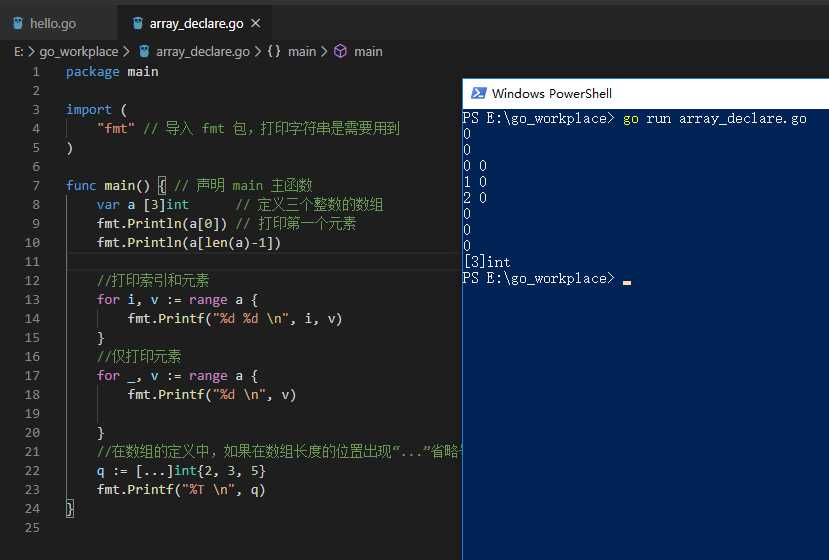Click the '2 0' output line in PowerShell
The height and width of the screenshot is (560, 829).
(x=475, y=198)
